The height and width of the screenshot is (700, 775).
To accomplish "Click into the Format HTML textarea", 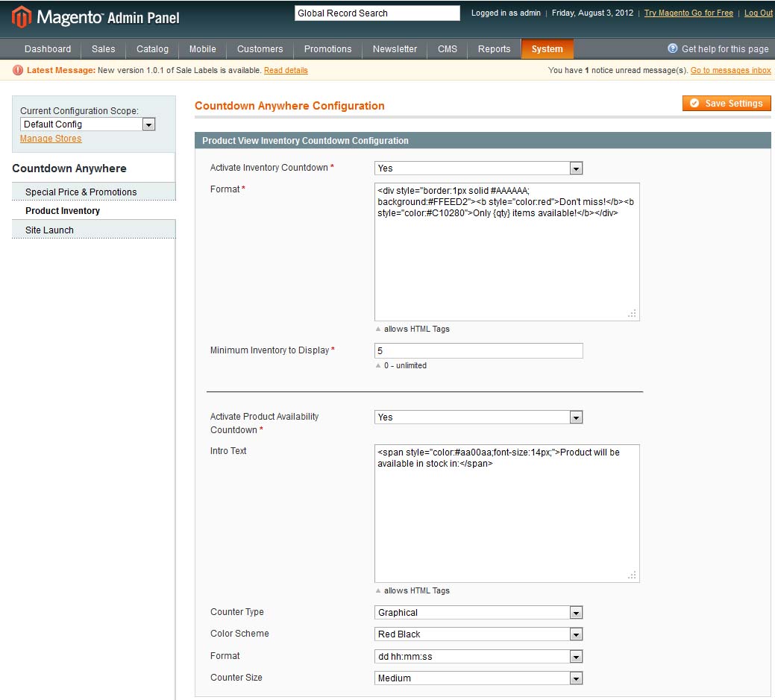I will point(507,252).
